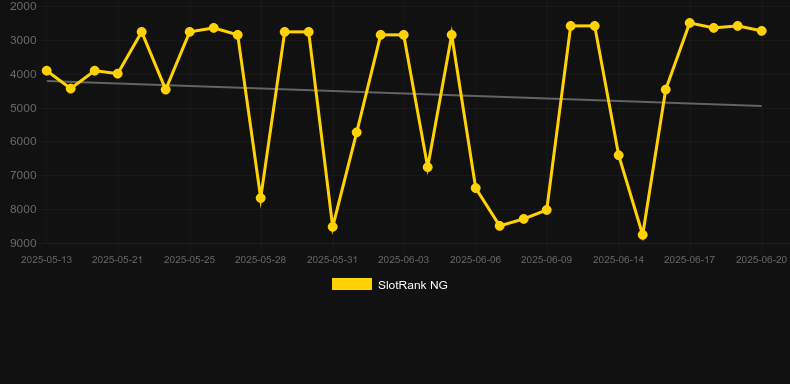Screen dimensions: 790x384
Task: Click the x-axis label 2025-05-21
Action: coord(117,260)
